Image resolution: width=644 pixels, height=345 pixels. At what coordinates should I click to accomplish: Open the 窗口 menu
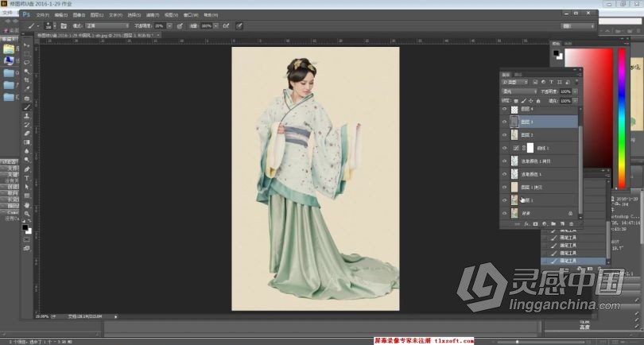(191, 15)
